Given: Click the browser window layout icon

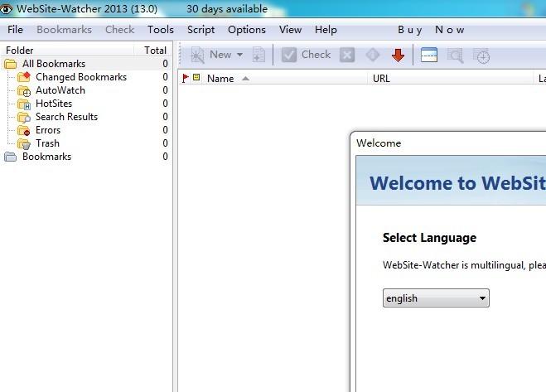Looking at the screenshot, I should point(429,55).
